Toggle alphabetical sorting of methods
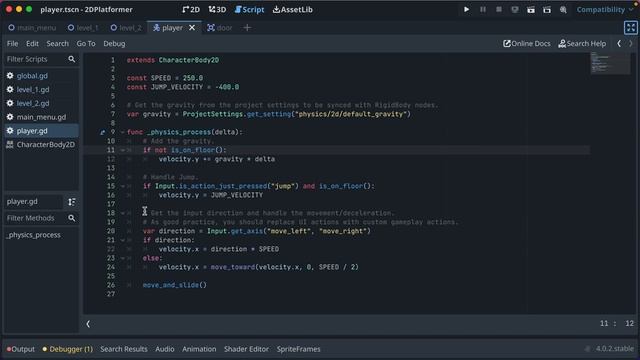Viewport: 640px width, 360px height. (72, 202)
